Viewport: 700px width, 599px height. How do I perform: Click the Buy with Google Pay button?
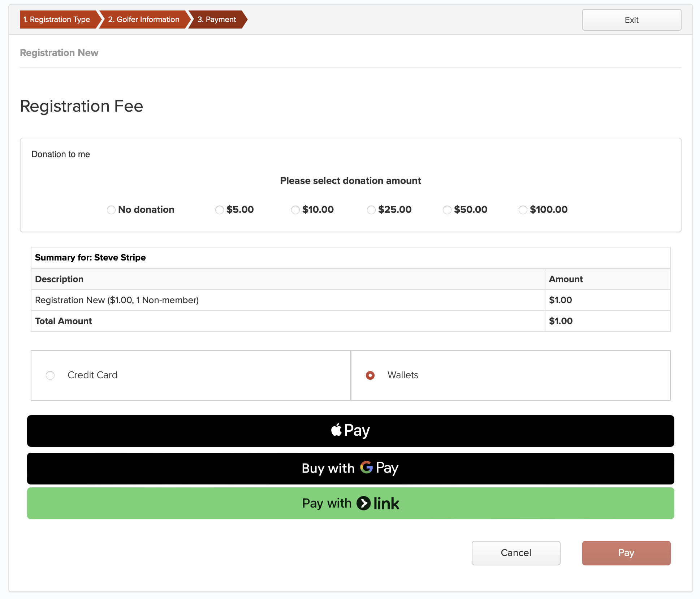(350, 468)
